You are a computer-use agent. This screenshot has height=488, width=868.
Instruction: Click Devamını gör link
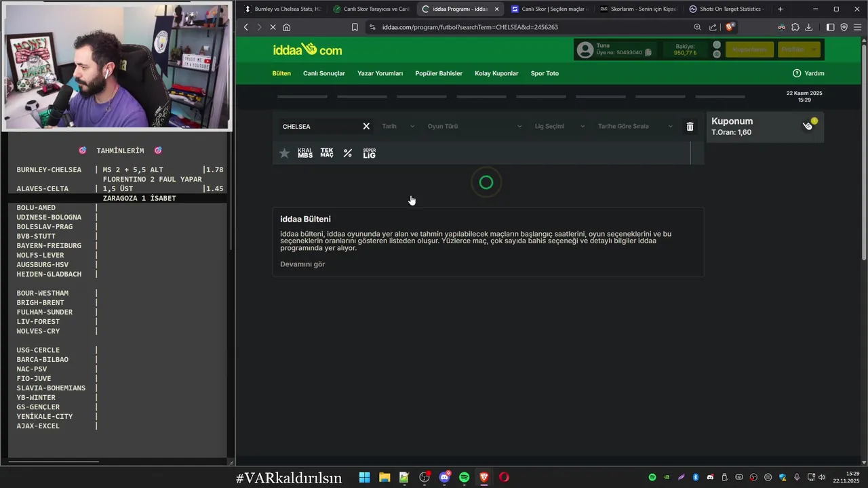pos(302,264)
